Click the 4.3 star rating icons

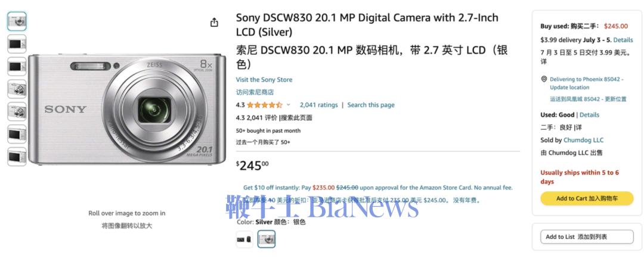click(x=265, y=105)
